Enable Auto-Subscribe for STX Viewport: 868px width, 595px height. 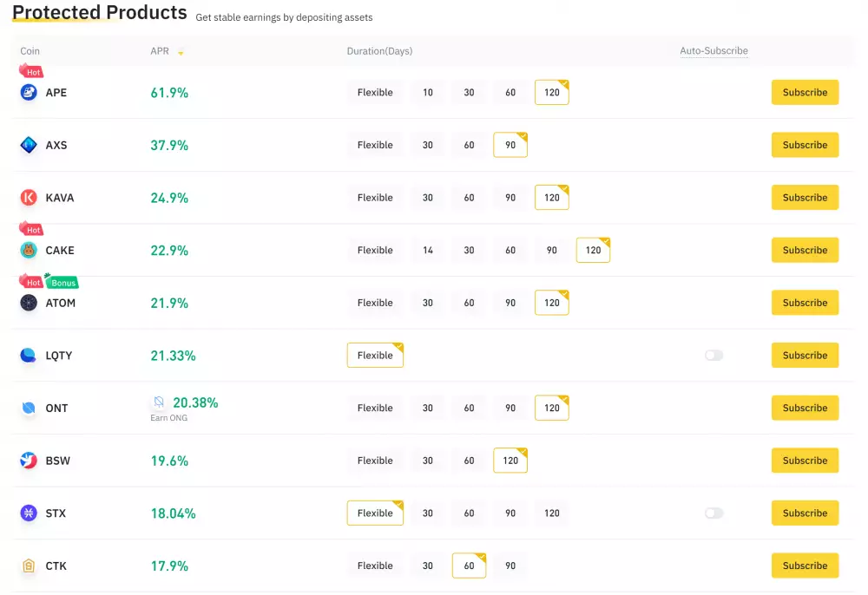click(713, 513)
